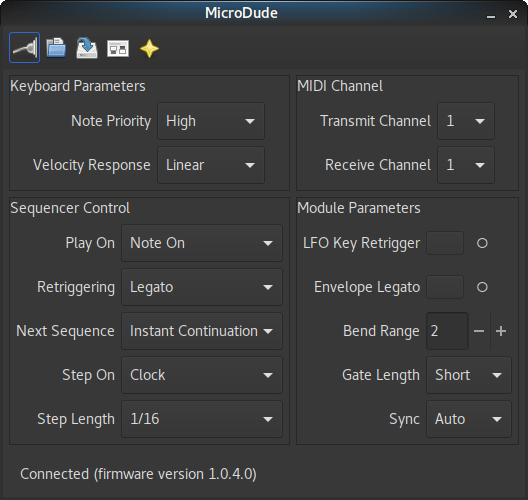This screenshot has height=500, width=528.
Task: Open file with the folder icon
Action: click(56, 48)
